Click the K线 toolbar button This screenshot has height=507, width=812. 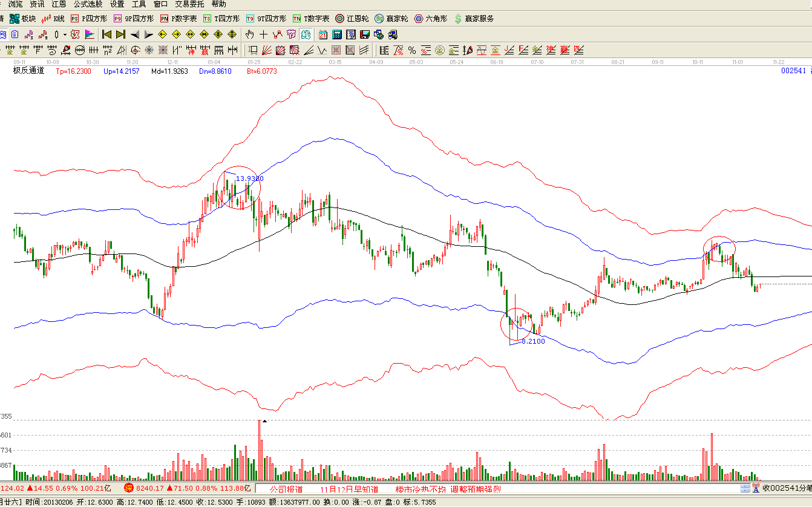(x=53, y=19)
